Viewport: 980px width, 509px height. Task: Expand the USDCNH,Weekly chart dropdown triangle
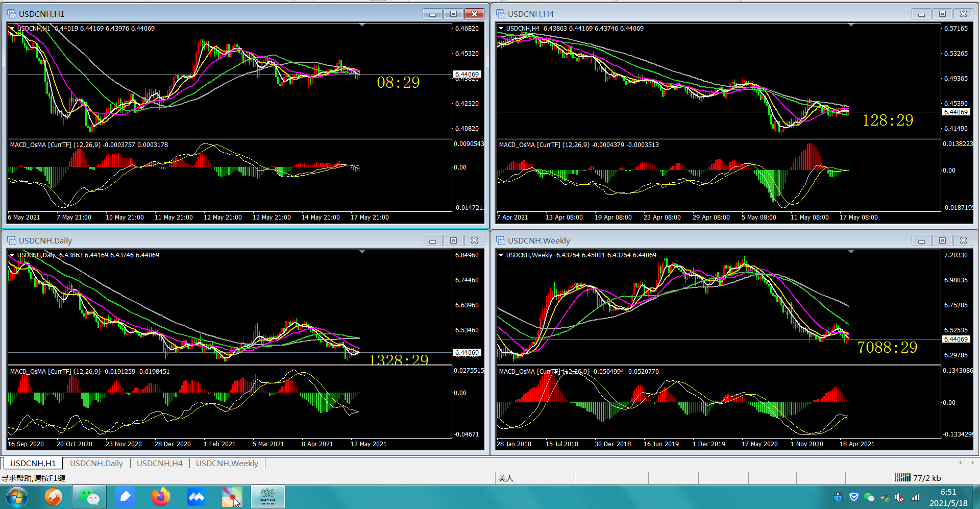pyautogui.click(x=501, y=255)
